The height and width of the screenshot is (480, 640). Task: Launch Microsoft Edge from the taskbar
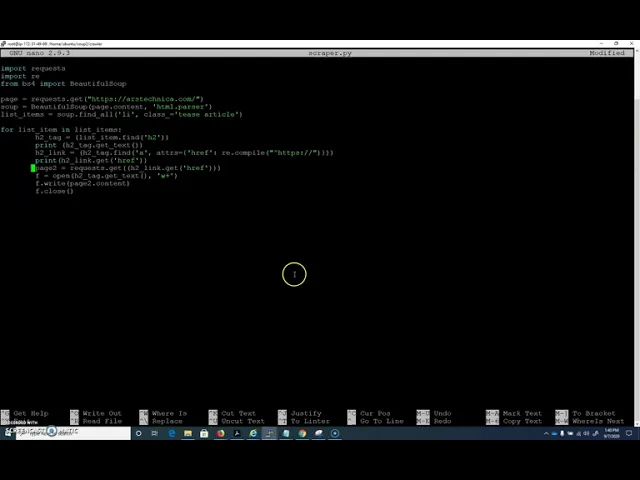click(x=171, y=433)
